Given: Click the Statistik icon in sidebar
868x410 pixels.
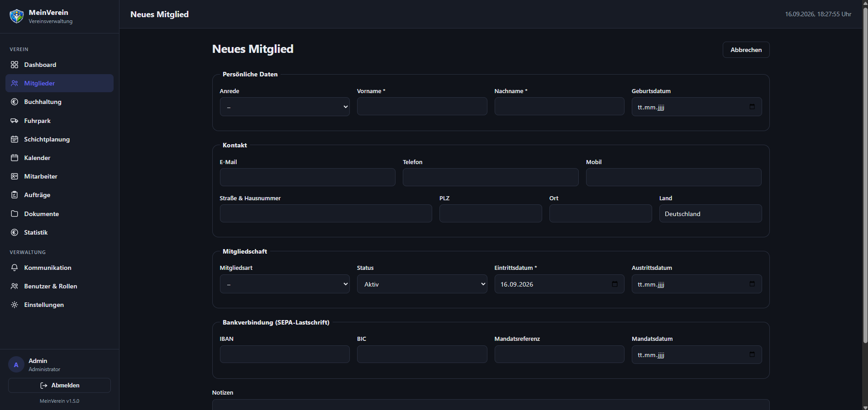Looking at the screenshot, I should 14,232.
